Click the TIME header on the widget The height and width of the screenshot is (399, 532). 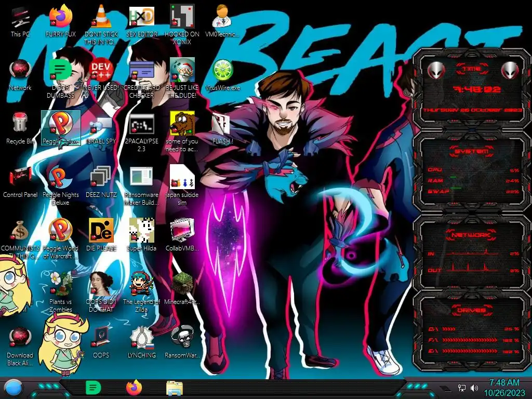pos(472,69)
